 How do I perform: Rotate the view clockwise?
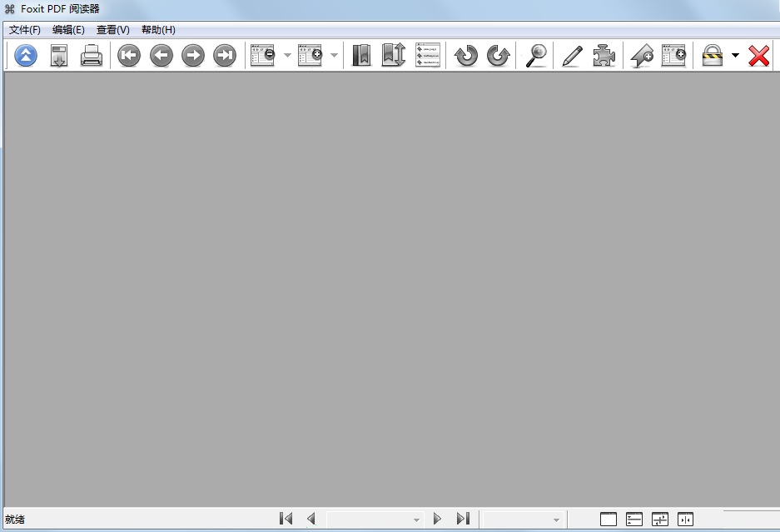click(x=498, y=55)
